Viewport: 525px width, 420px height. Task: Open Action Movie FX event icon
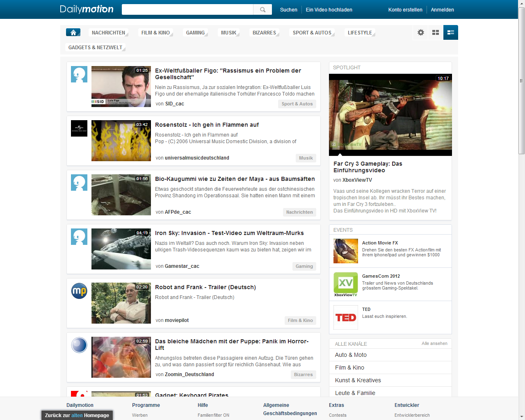[346, 251]
